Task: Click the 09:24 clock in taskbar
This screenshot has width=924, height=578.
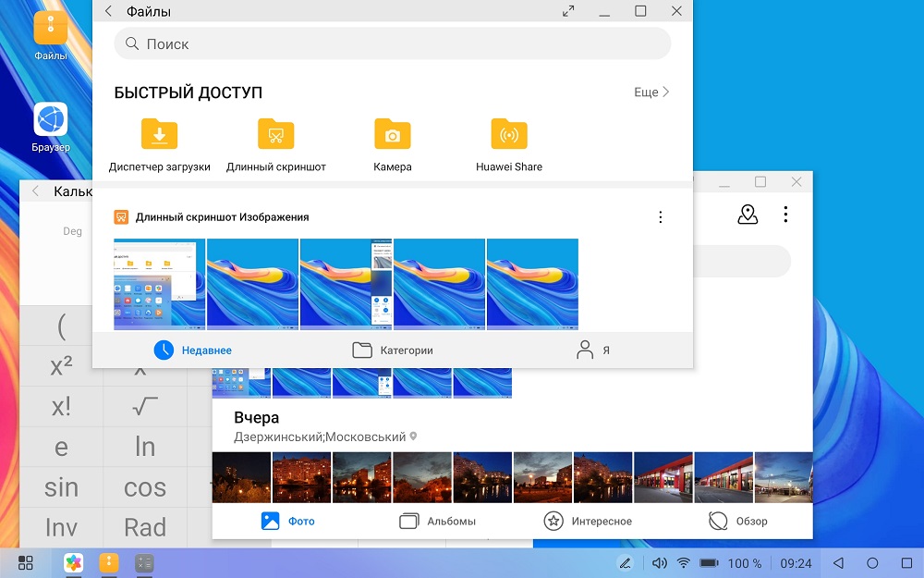Action: [x=796, y=563]
